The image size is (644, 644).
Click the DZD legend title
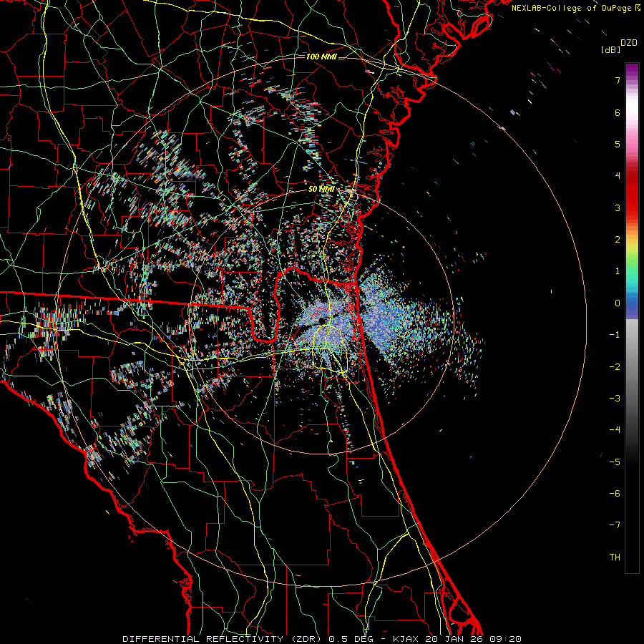629,43
